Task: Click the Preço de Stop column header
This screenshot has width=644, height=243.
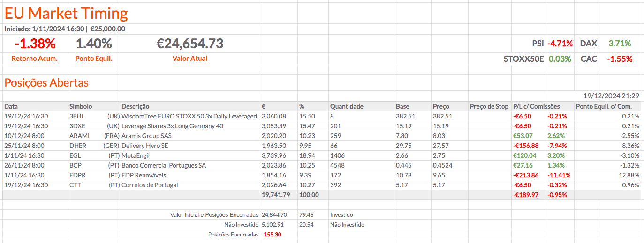Action: coord(489,106)
